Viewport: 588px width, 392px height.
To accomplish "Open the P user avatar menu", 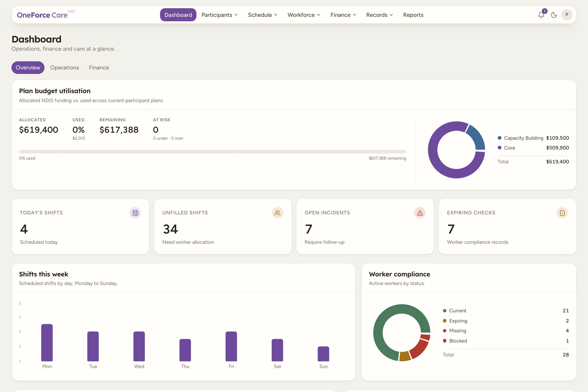I will pyautogui.click(x=567, y=15).
